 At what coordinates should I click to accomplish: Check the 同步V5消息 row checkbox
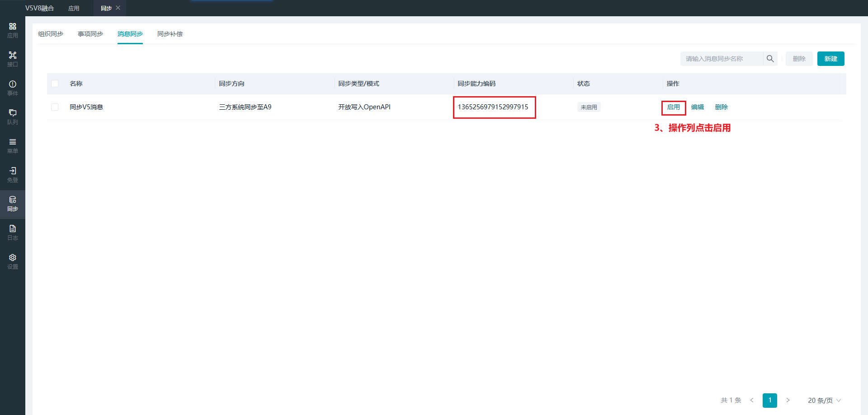(55, 107)
